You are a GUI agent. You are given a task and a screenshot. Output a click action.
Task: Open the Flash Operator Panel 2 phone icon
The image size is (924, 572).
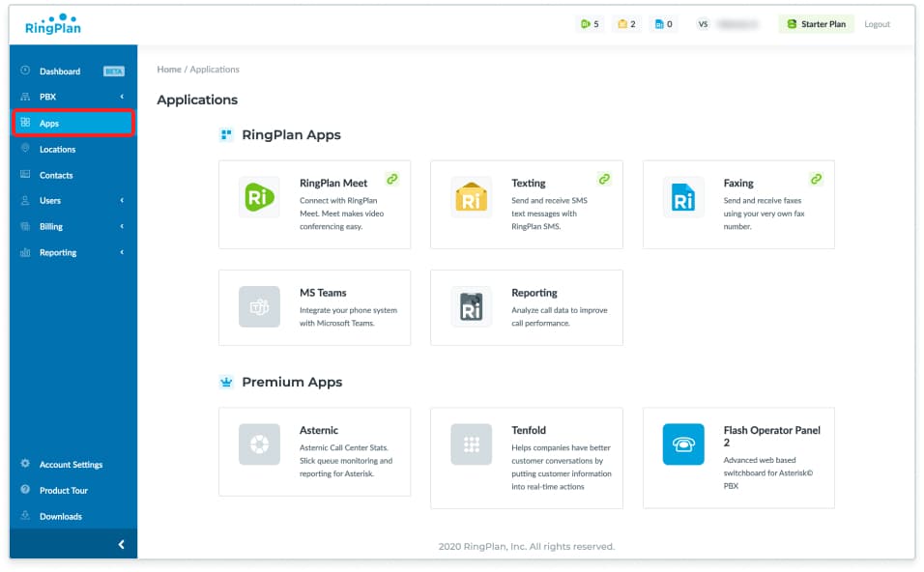point(683,444)
